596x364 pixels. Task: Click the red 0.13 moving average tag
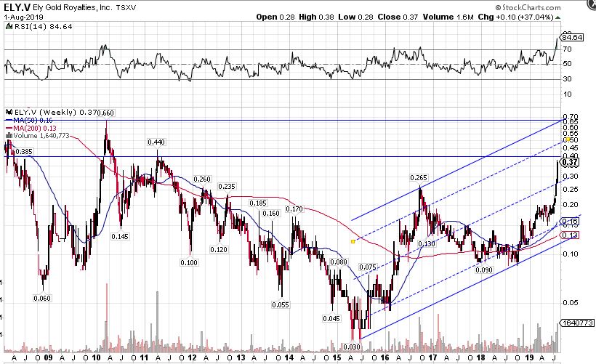pyautogui.click(x=570, y=235)
